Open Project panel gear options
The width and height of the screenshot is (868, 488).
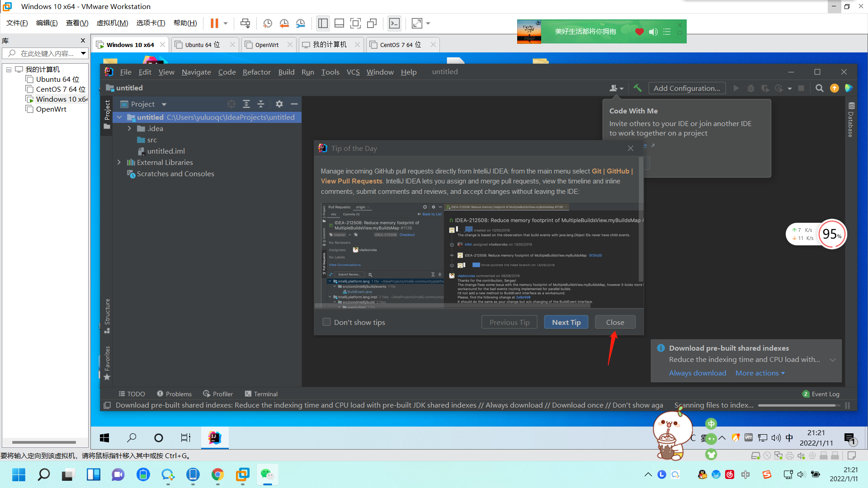coord(279,104)
